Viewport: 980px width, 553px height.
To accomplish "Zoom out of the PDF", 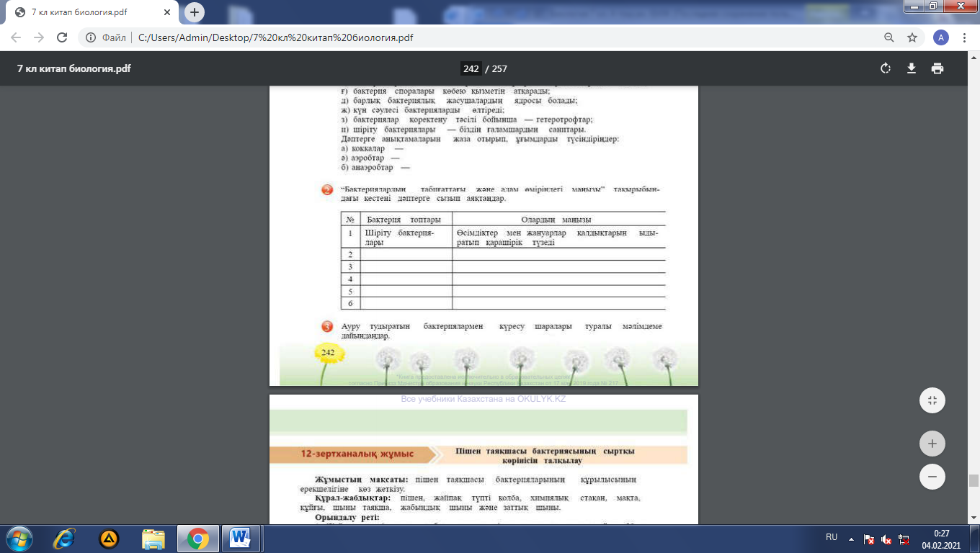I will pyautogui.click(x=932, y=477).
